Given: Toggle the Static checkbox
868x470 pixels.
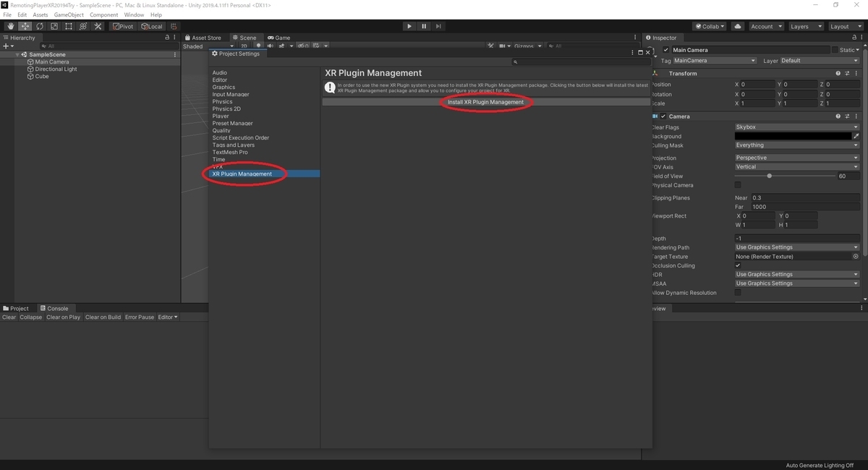Looking at the screenshot, I should click(835, 50).
